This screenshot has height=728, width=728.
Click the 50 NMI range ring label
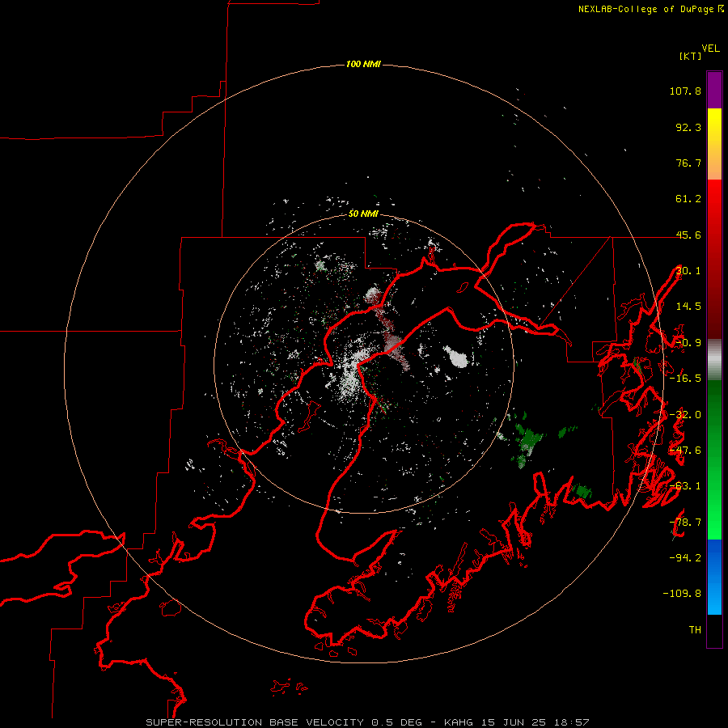coord(363,214)
